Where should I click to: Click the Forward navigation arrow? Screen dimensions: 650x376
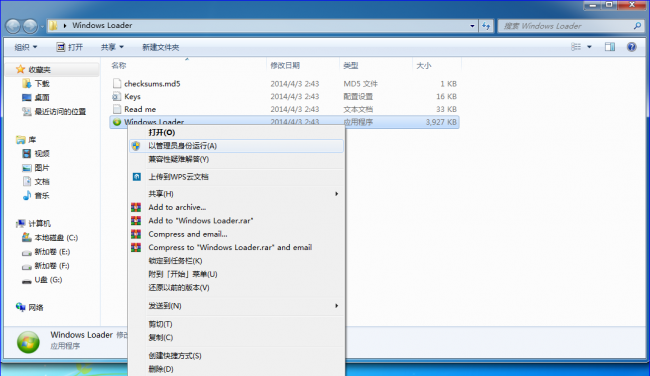(30, 26)
